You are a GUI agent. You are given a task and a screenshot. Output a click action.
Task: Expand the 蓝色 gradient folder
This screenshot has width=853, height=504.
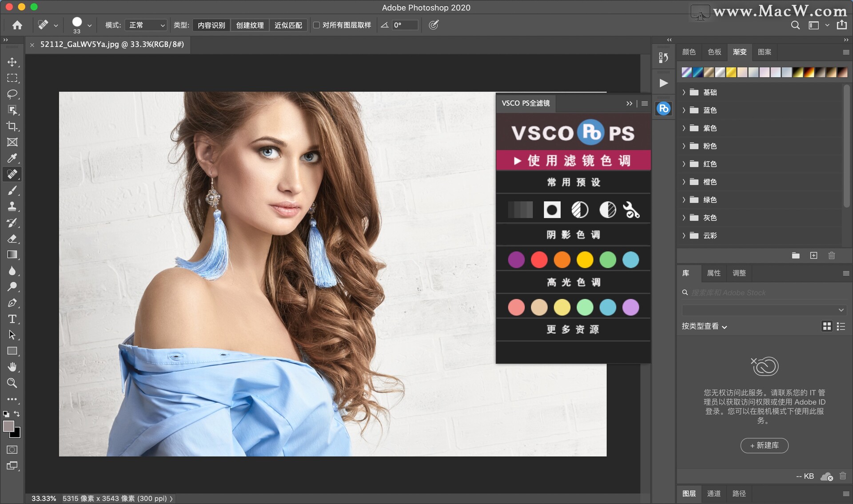pos(684,110)
